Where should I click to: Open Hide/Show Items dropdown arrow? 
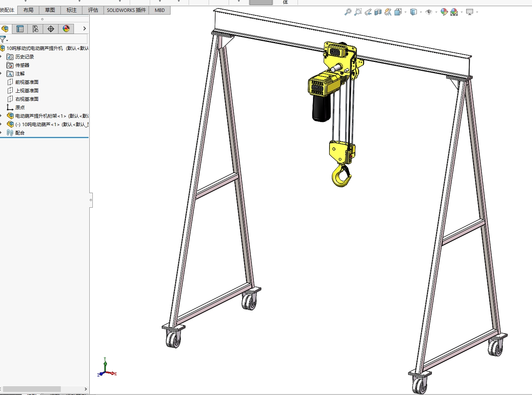(x=436, y=12)
